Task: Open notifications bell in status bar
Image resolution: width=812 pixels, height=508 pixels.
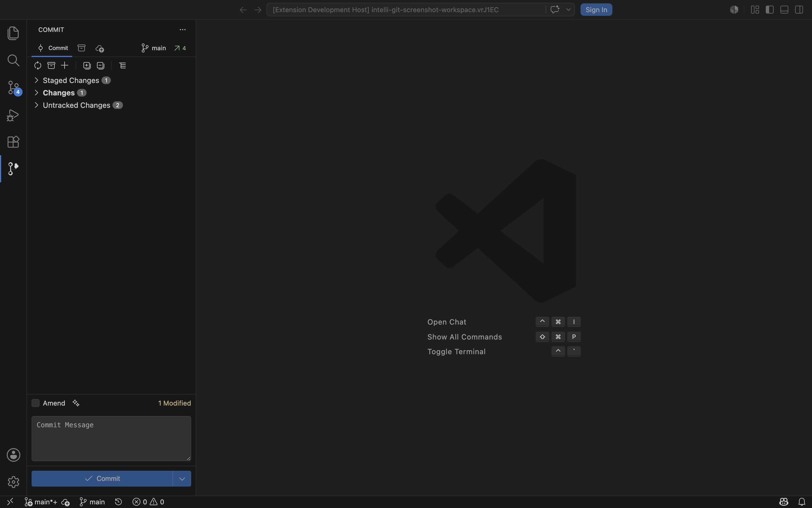Action: [802, 502]
